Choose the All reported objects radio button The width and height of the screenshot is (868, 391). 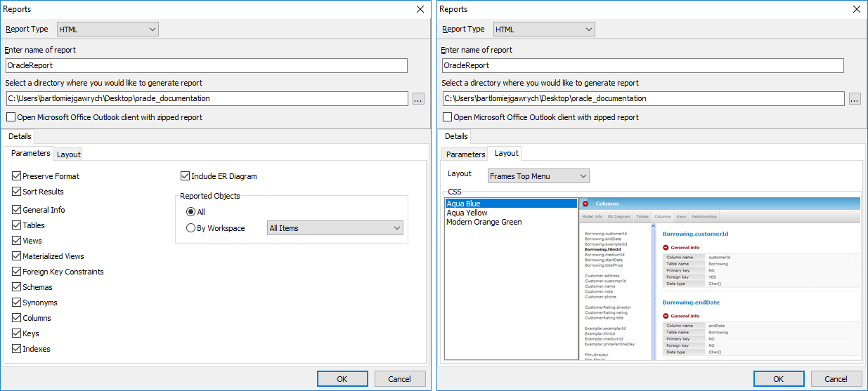tap(191, 212)
